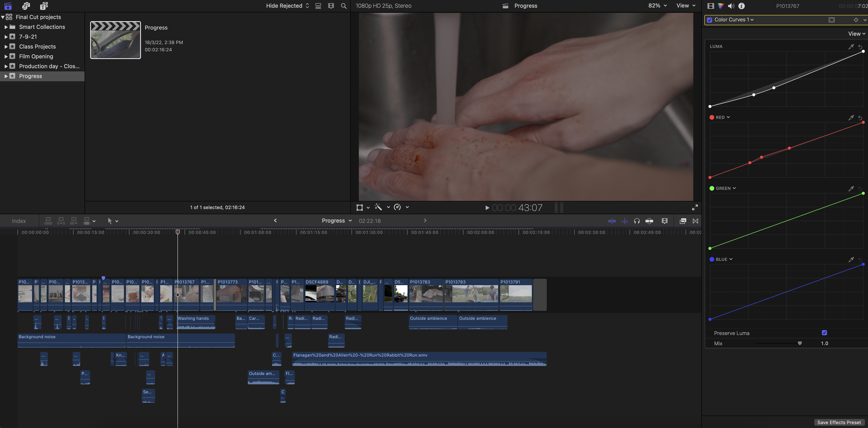Toggle timeline snapping button
The image size is (868, 428).
pos(649,221)
